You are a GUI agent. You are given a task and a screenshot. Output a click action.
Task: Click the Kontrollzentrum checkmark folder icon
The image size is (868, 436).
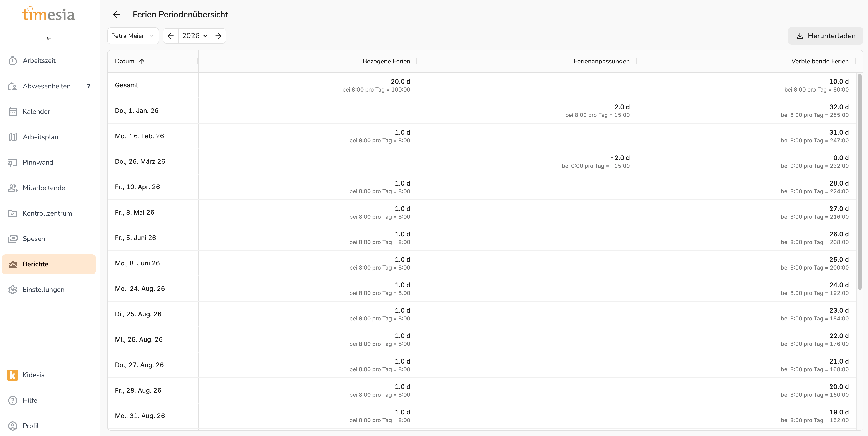tap(13, 213)
